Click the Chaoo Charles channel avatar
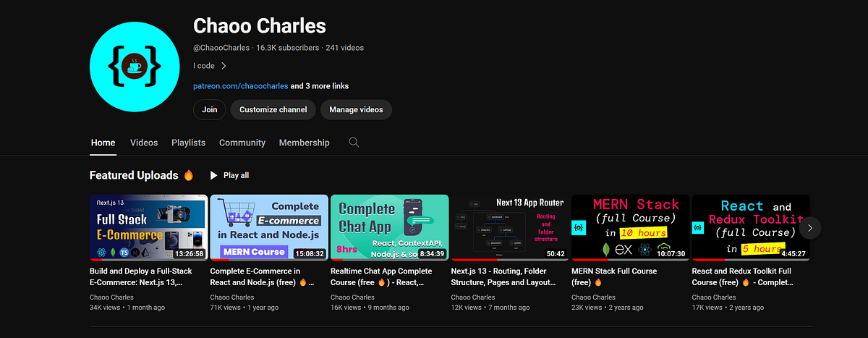The image size is (868, 338). [x=135, y=66]
